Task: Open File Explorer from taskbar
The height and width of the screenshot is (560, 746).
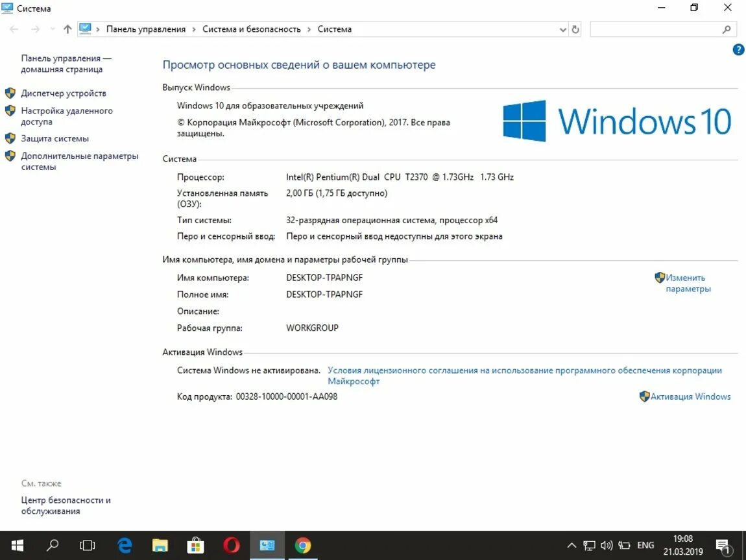Action: tap(160, 546)
